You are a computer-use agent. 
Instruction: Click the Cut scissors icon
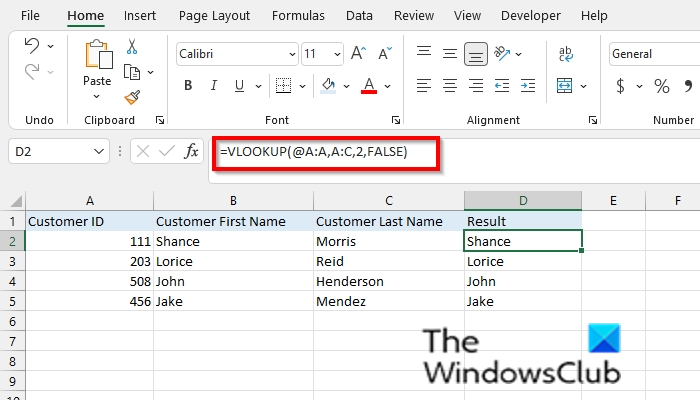click(132, 46)
